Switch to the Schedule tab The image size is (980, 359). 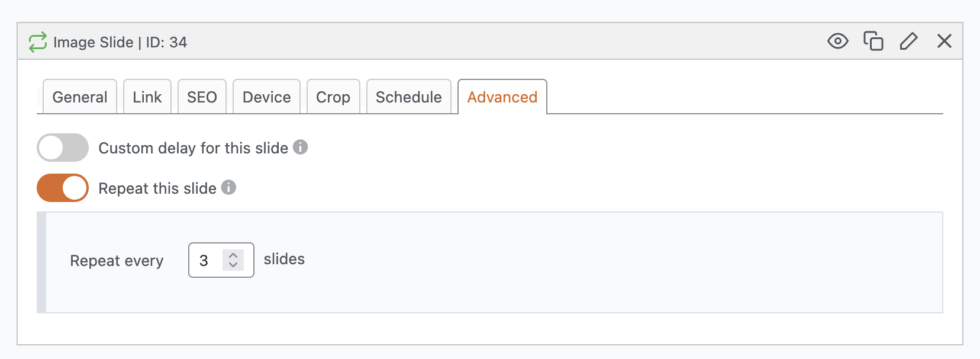(408, 97)
